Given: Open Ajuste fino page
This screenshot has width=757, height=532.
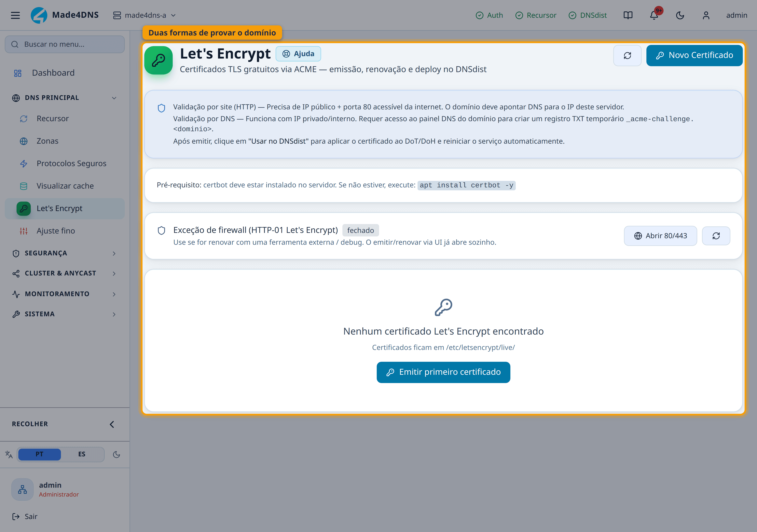Looking at the screenshot, I should 65,231.
